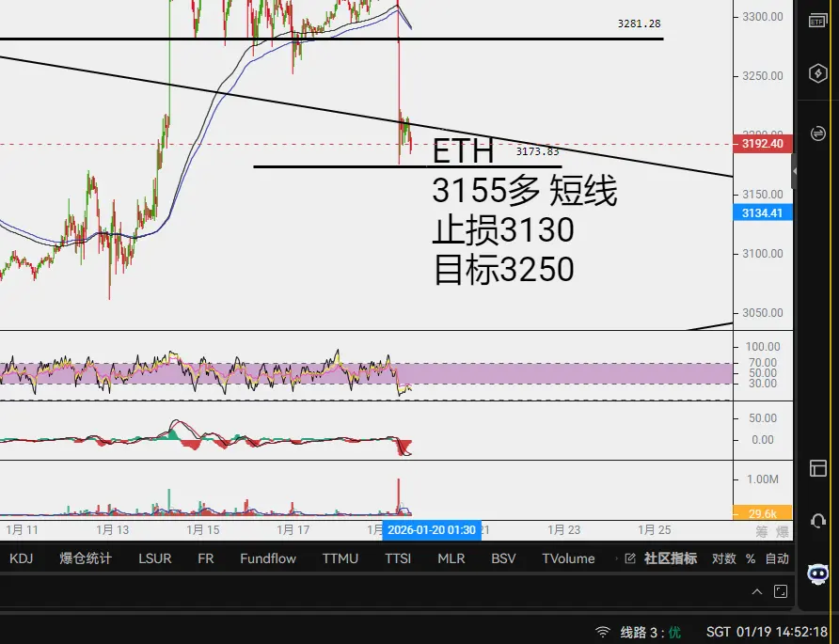Click the WiFi connection status icon
The image size is (839, 644).
point(603,632)
